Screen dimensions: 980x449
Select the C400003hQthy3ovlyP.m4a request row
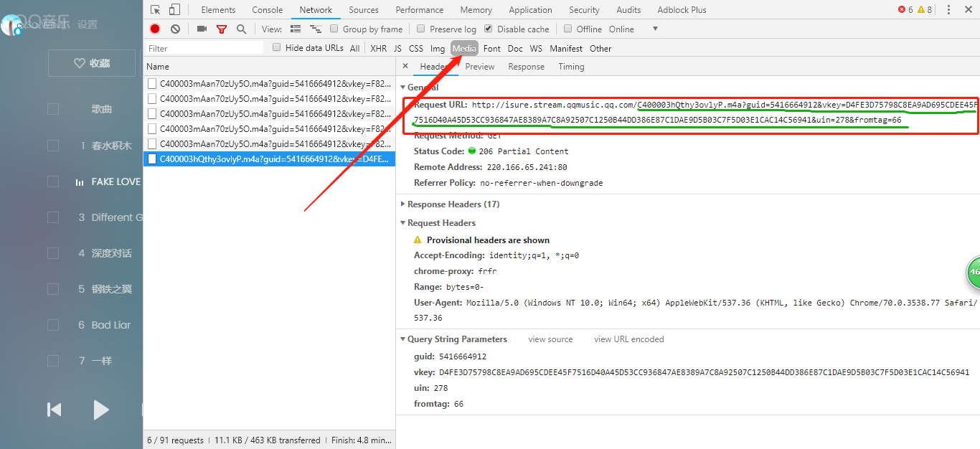[269, 159]
